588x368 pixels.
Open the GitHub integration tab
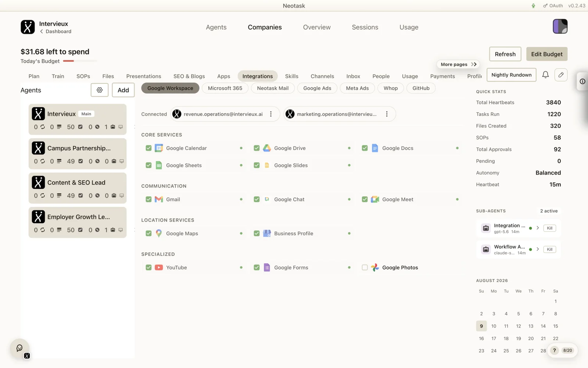click(x=421, y=88)
